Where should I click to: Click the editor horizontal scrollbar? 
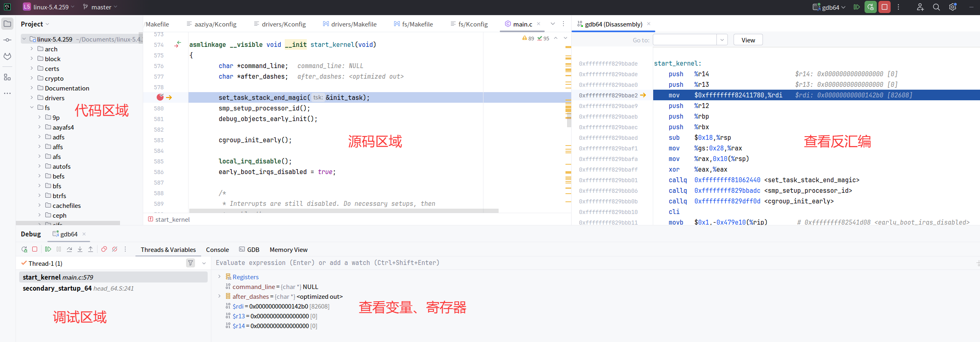344,211
